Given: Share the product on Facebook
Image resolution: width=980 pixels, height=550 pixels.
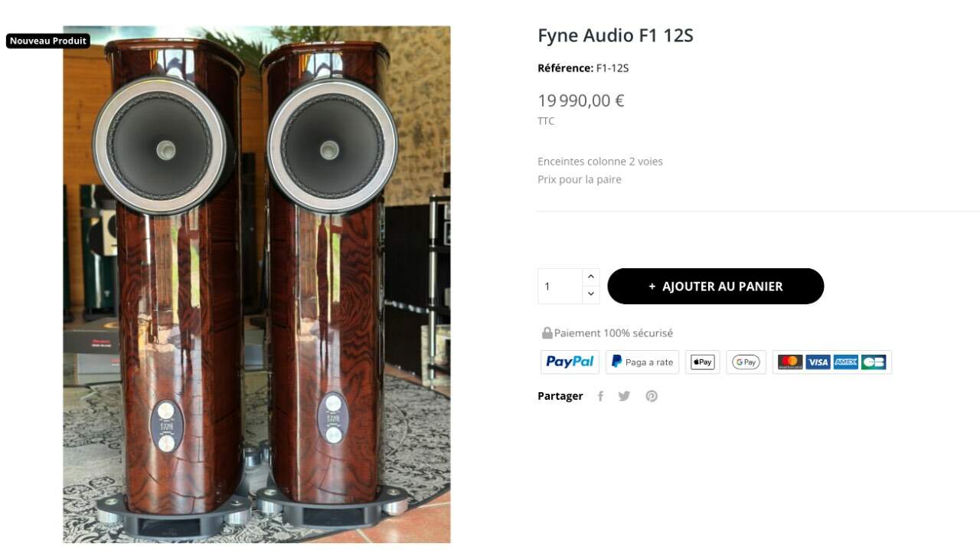Looking at the screenshot, I should [x=601, y=396].
